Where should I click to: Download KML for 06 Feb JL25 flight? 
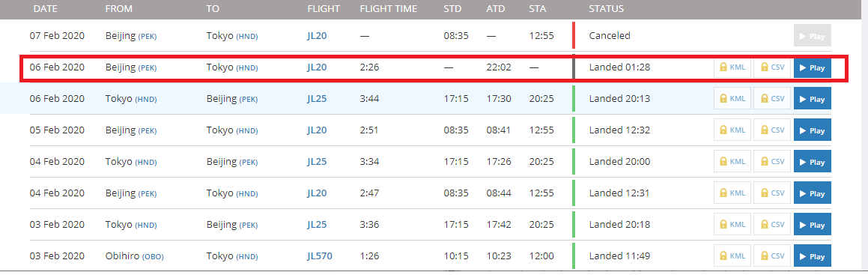click(732, 99)
